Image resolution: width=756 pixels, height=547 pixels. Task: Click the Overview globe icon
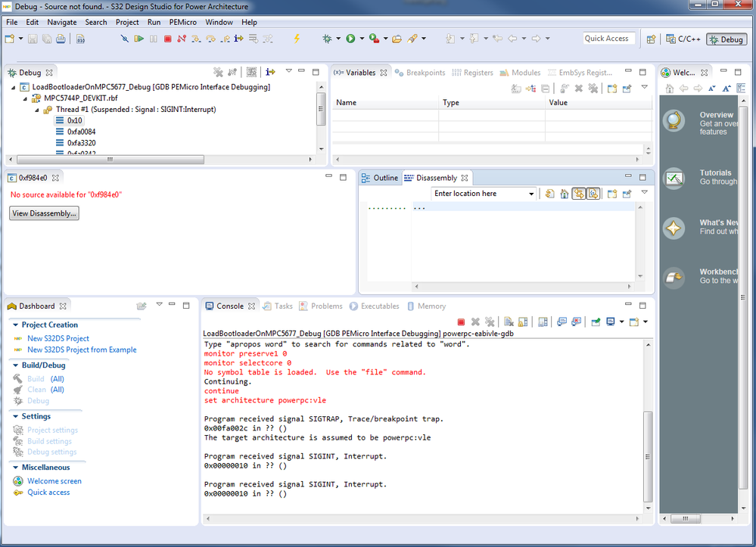[674, 120]
